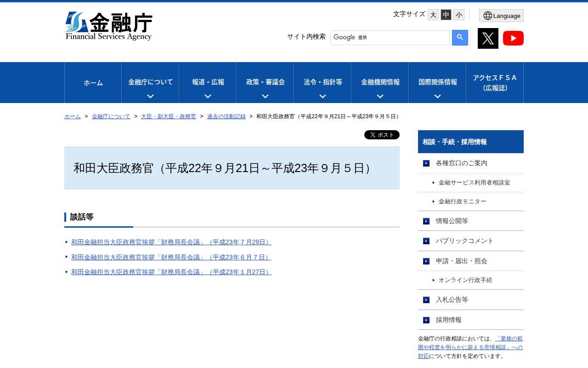The width and height of the screenshot is (588, 368).
Task: Set font size to 中 (medium)
Action: 446,15
